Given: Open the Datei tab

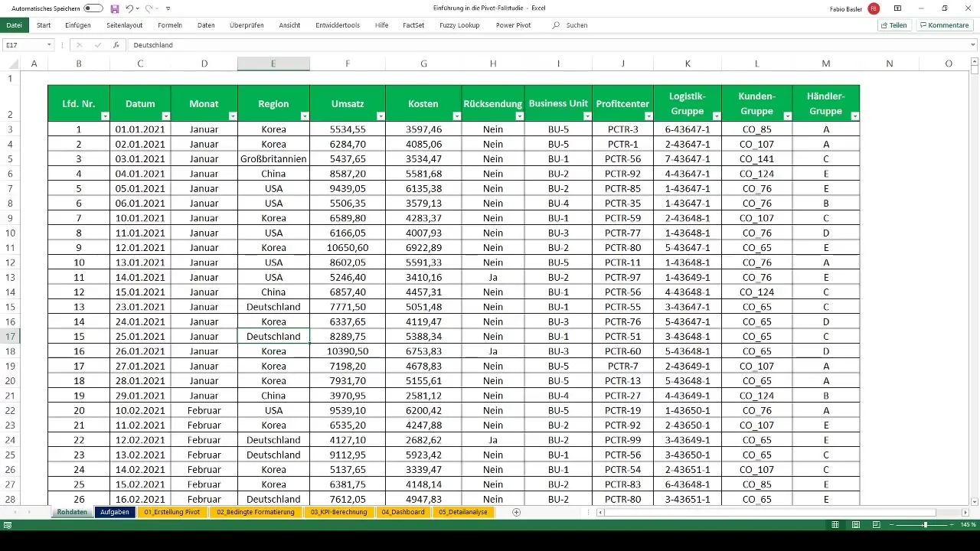Looking at the screenshot, I should [14, 25].
